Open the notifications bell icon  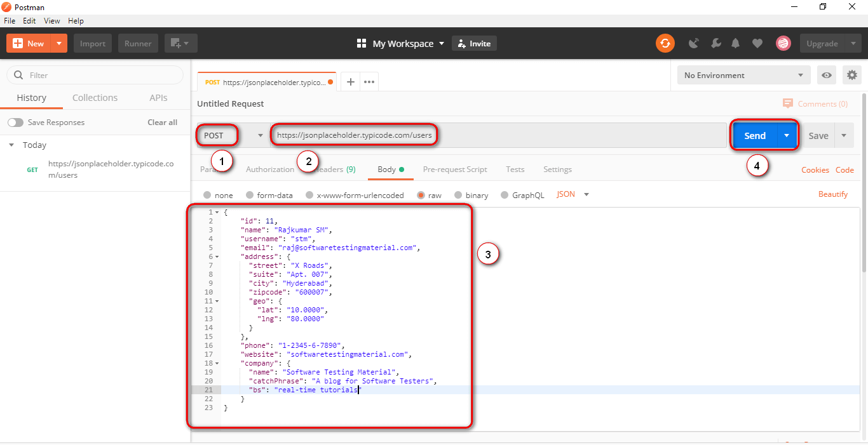click(x=736, y=43)
